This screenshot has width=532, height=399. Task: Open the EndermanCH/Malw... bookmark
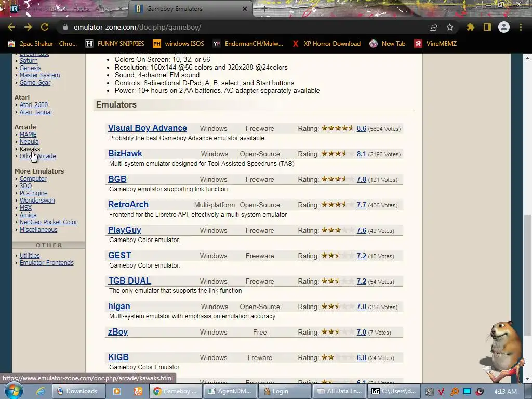coord(248,44)
